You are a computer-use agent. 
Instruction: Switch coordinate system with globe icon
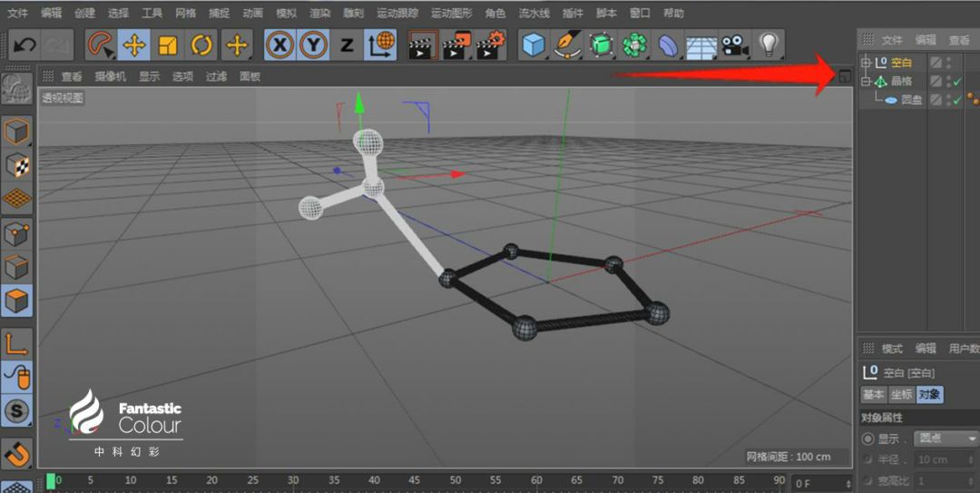tap(380, 45)
